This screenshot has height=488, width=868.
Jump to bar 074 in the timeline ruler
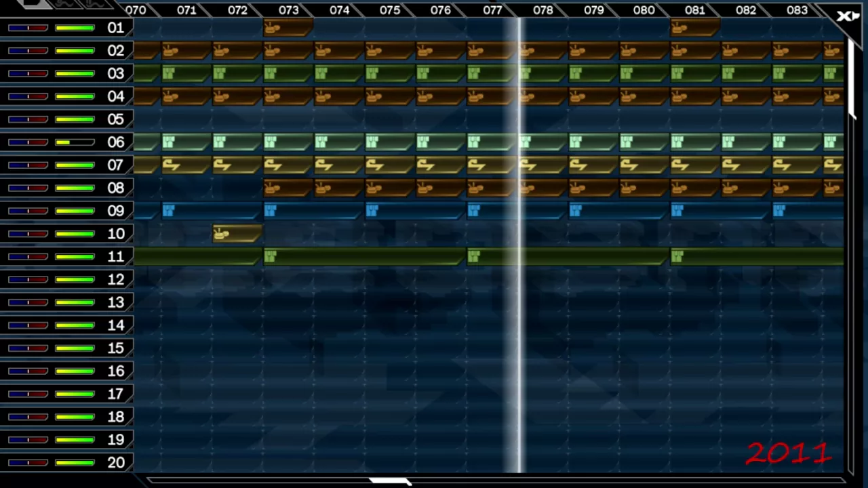coord(339,10)
